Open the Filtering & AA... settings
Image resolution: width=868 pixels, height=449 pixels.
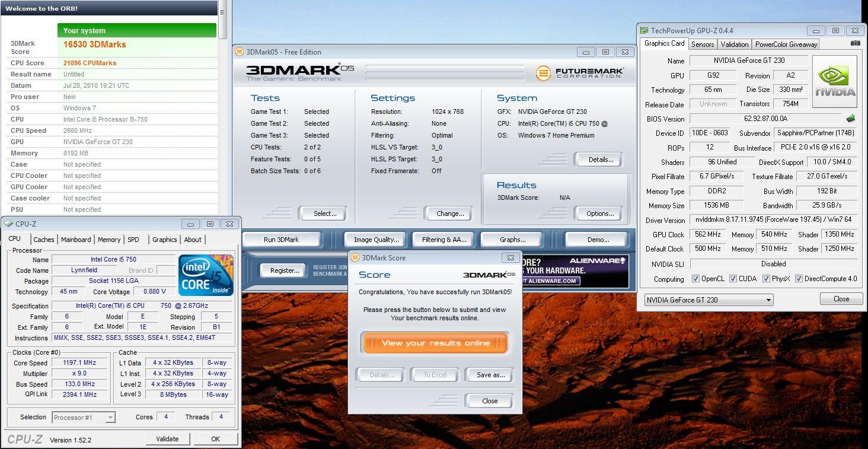point(444,240)
